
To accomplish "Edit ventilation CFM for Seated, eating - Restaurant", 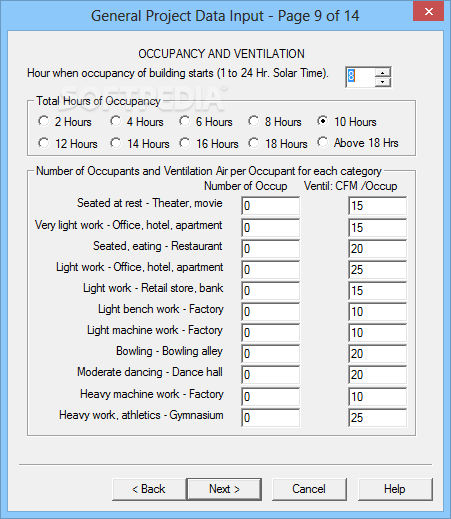I will click(377, 249).
